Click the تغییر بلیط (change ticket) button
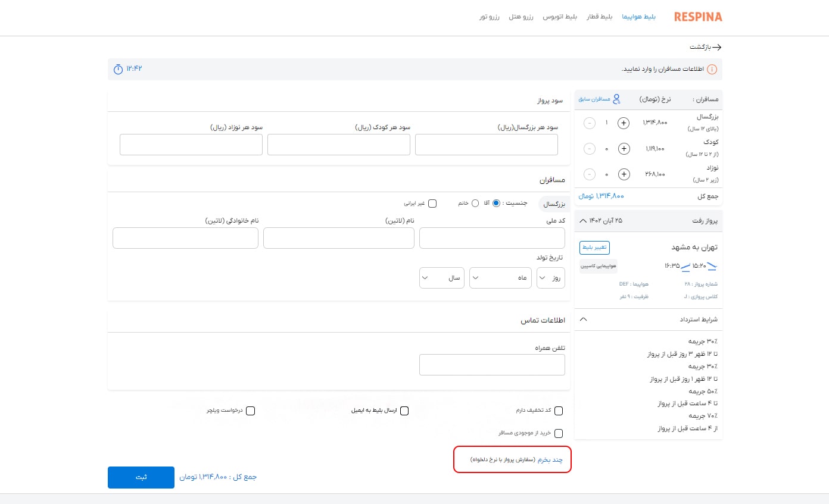Viewport: 829px width, 504px height. pos(594,247)
